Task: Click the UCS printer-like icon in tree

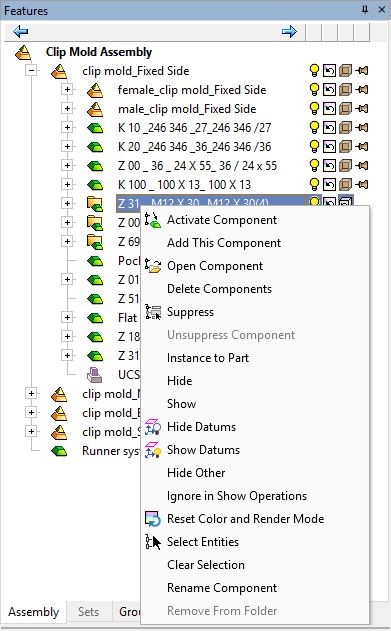Action: [95, 375]
